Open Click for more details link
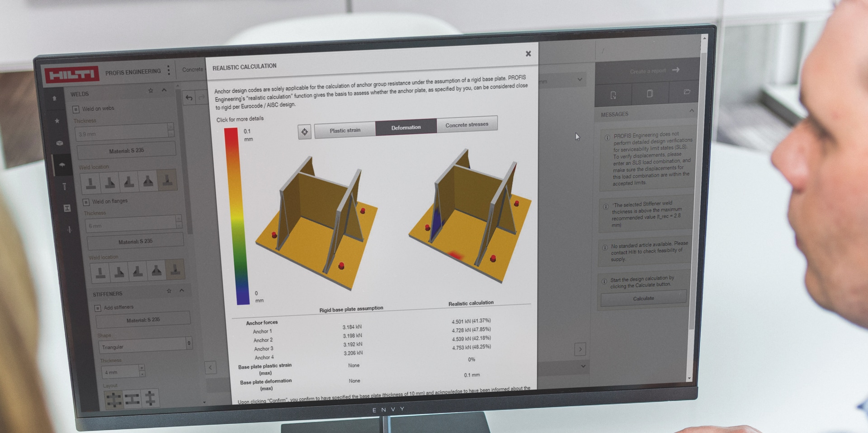The image size is (868, 433). [x=240, y=118]
